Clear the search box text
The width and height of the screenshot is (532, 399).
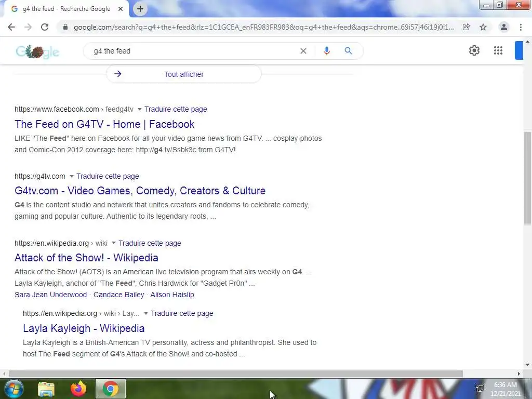pos(303,51)
